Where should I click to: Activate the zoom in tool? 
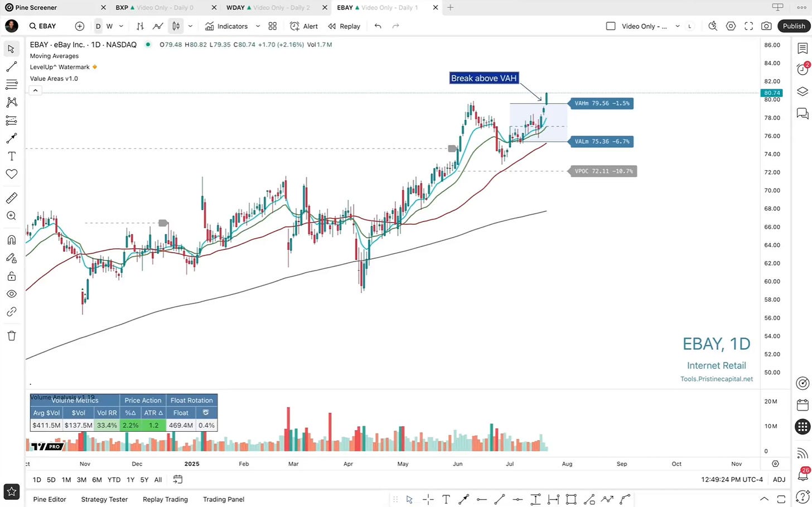[11, 216]
